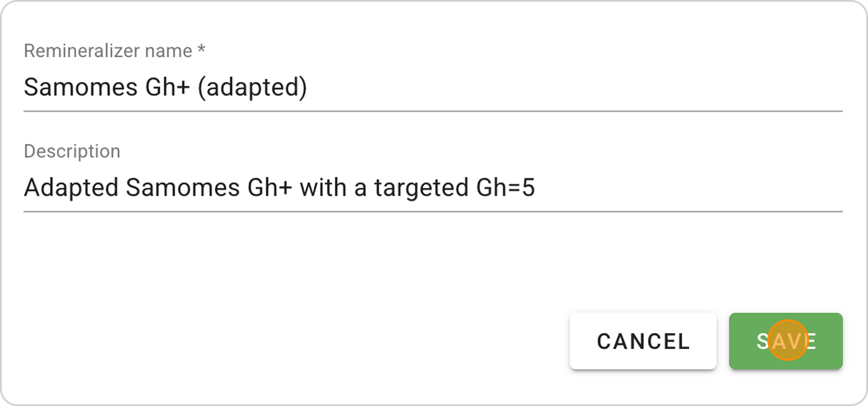Click the 'Description' field label

[72, 151]
